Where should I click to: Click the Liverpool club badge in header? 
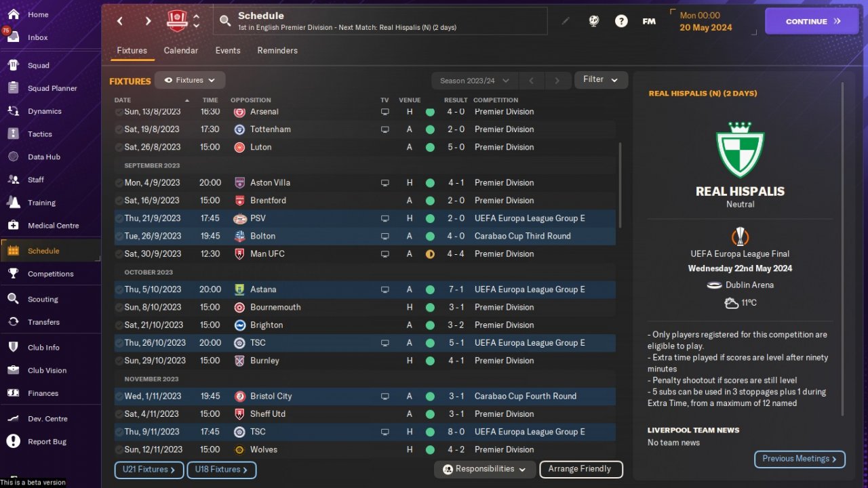[177, 21]
